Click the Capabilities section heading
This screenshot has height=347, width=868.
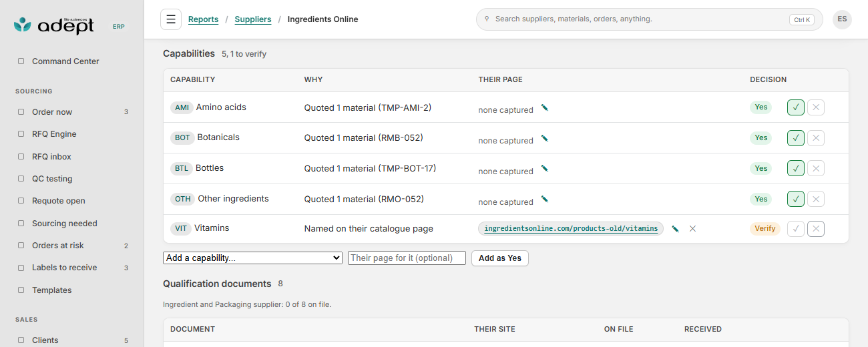coord(189,53)
